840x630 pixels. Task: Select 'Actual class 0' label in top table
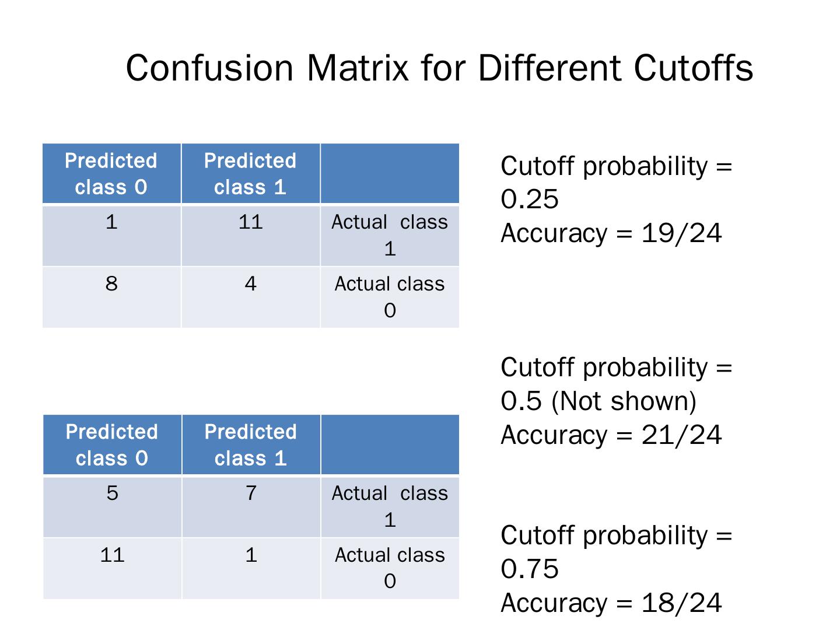[390, 297]
